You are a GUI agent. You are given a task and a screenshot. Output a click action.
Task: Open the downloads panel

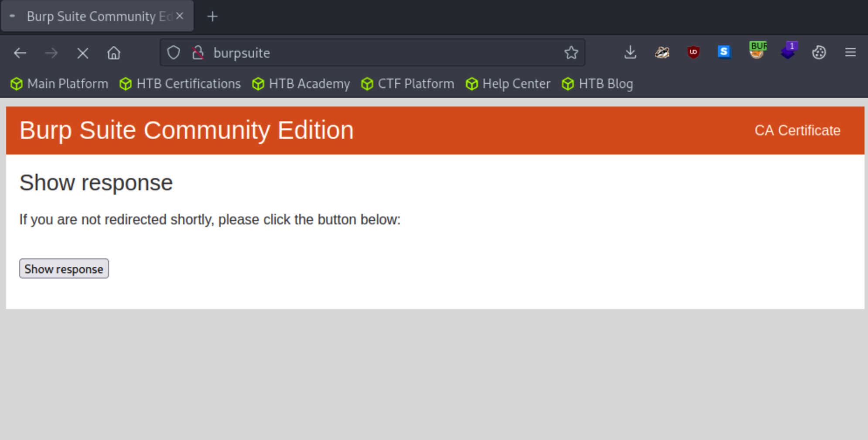(630, 53)
